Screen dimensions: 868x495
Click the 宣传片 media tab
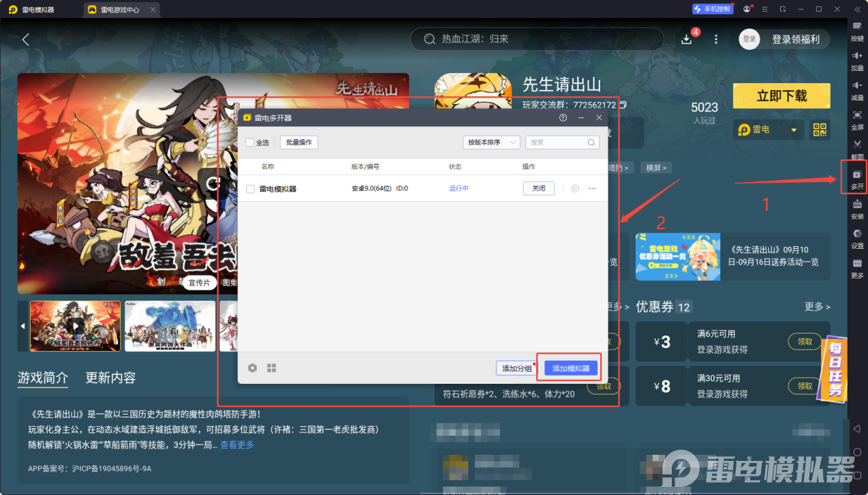pos(199,282)
